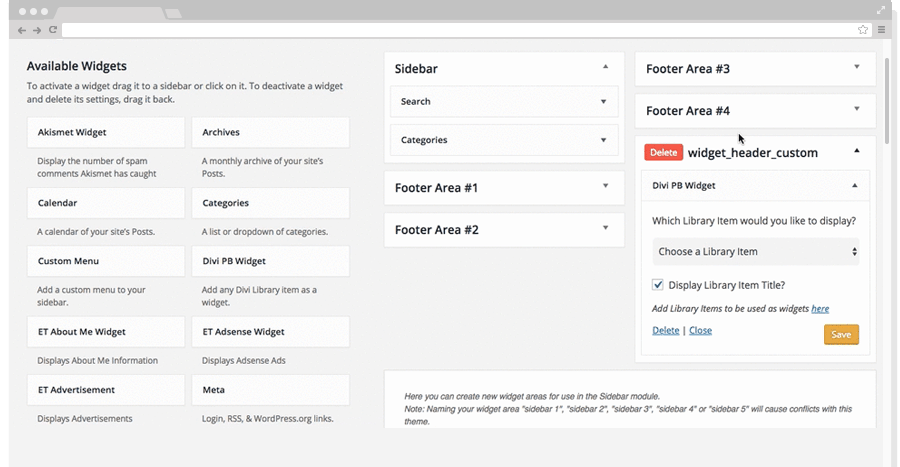Select the Akismet Widget
Image resolution: width=900 pixels, height=467 pixels.
point(106,133)
